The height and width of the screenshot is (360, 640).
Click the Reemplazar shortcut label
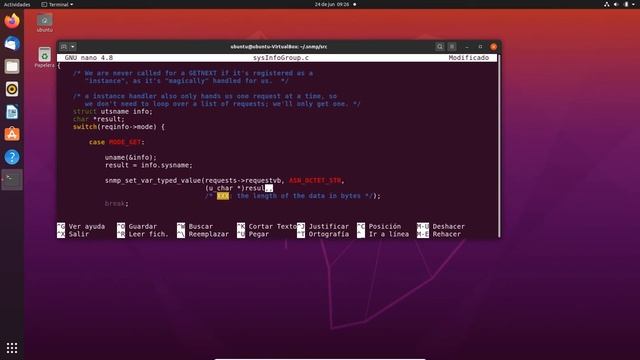[209, 234]
